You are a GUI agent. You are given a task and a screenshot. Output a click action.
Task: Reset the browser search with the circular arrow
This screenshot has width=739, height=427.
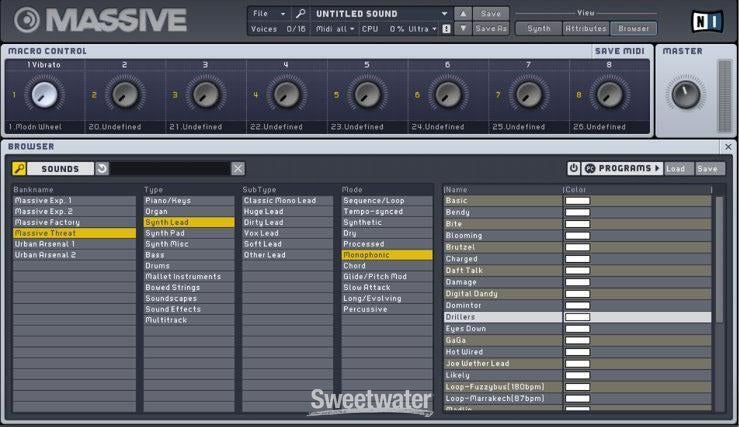pyautogui.click(x=101, y=169)
